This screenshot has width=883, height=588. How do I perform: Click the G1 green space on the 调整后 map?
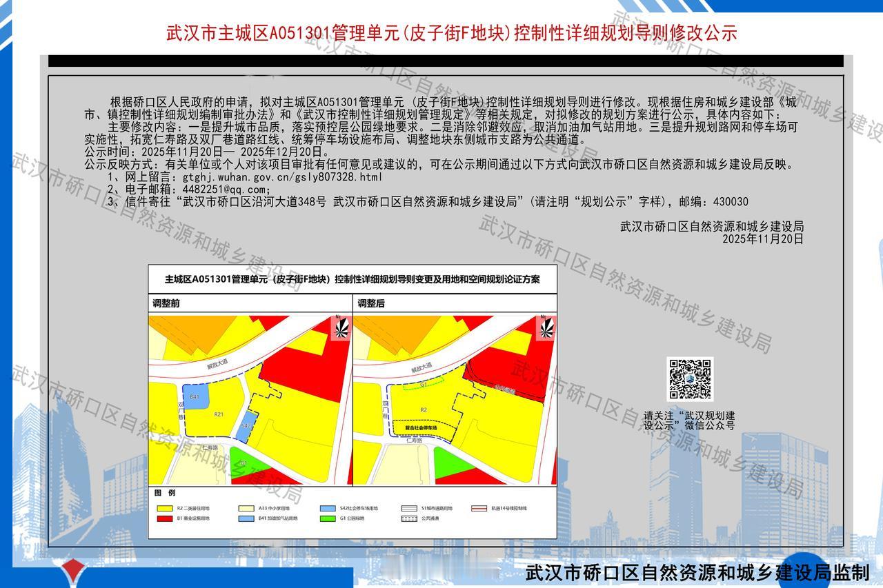coord(424,383)
